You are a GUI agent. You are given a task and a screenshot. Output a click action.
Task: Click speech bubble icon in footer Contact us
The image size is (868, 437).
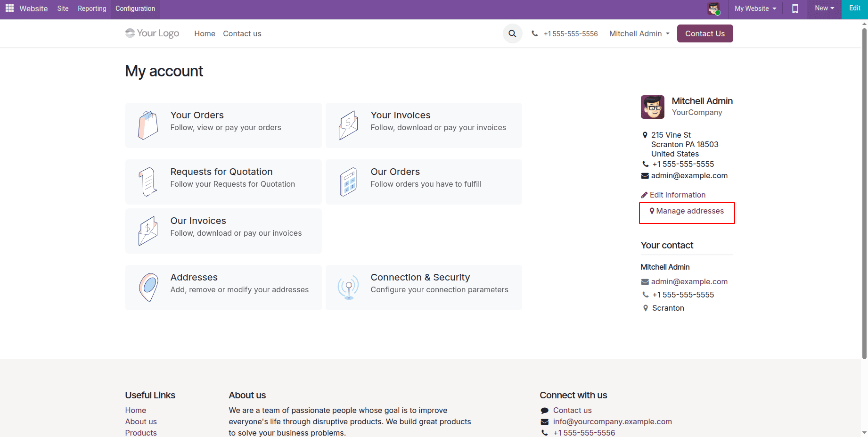[545, 410]
